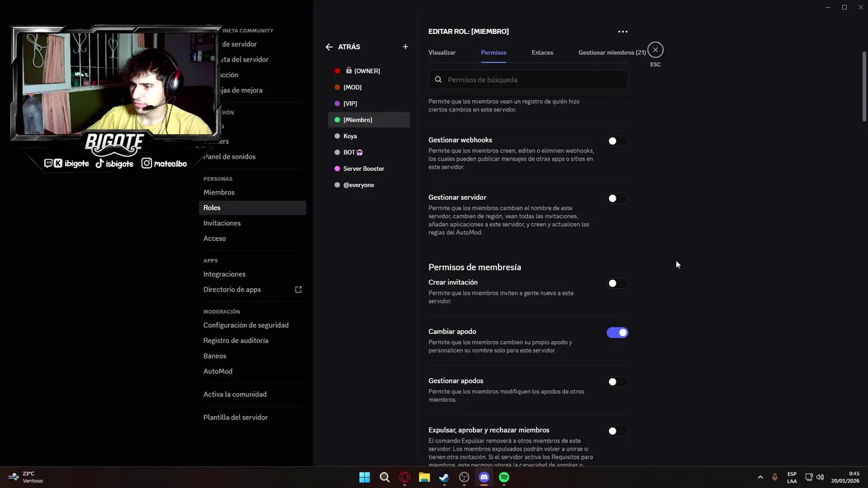Disable Cambiar apodo permission
Image resolution: width=868 pixels, height=488 pixels.
pos(617,333)
